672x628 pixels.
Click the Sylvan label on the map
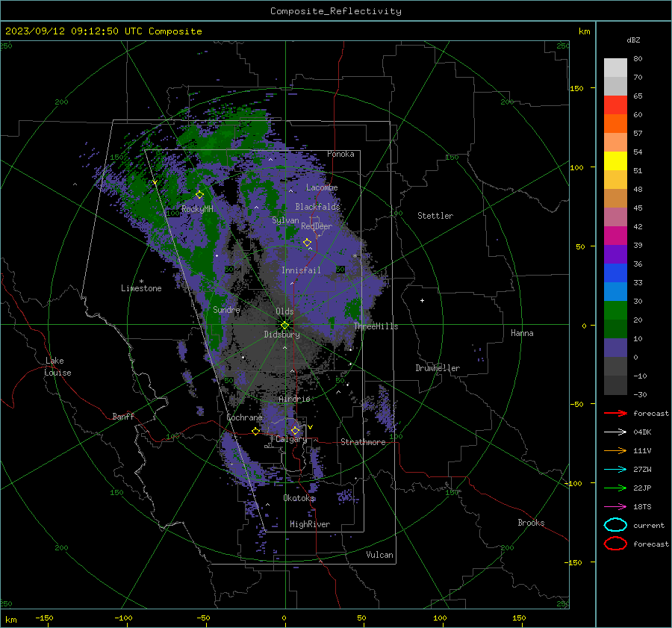point(285,220)
